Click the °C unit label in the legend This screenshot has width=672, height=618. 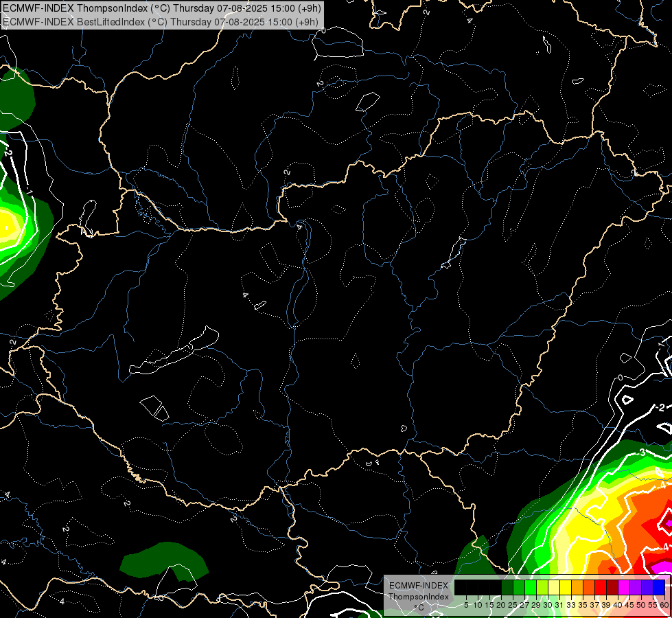pos(419,608)
